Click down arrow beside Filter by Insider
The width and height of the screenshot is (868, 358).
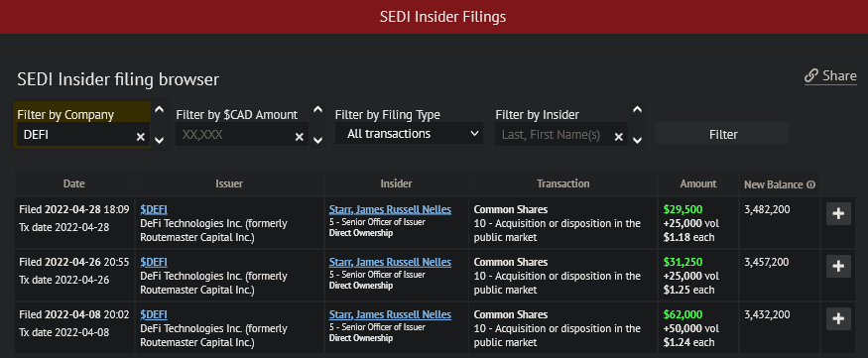(x=637, y=140)
